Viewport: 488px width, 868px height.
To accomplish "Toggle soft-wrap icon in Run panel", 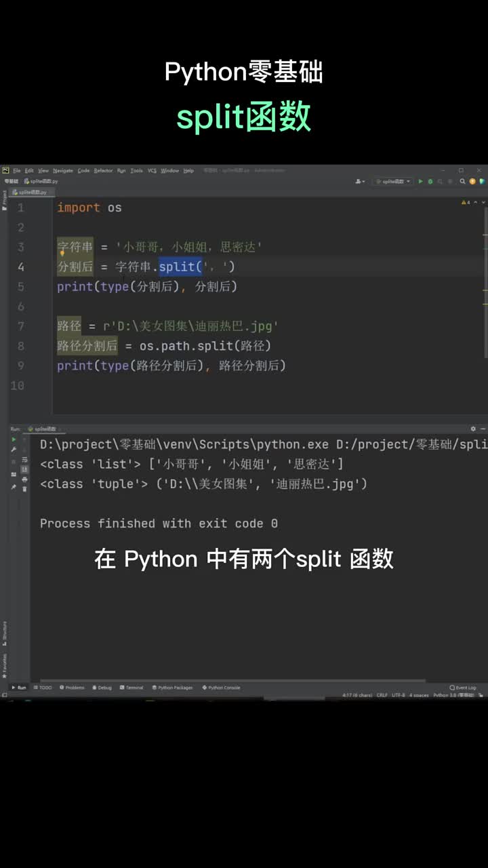I will [25, 460].
